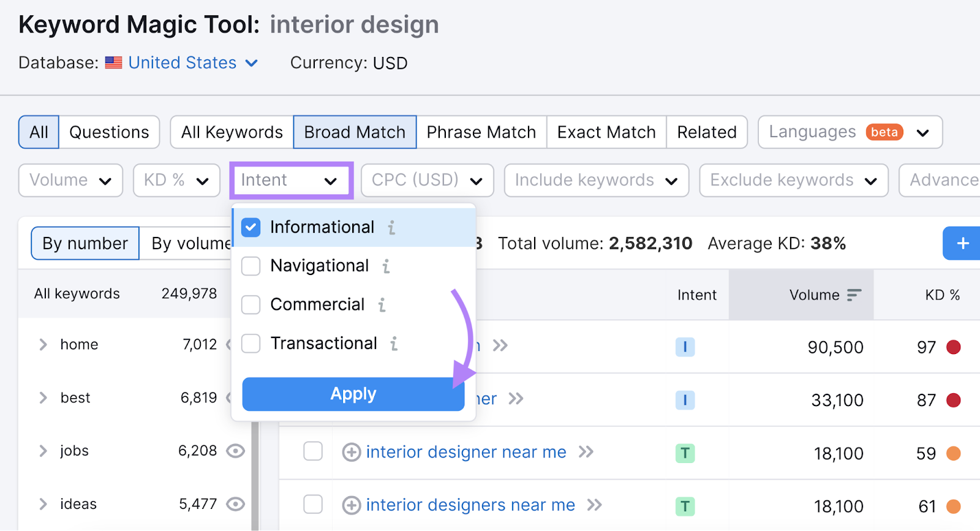
Task: Select the Phrase Match tab
Action: pyautogui.click(x=481, y=132)
